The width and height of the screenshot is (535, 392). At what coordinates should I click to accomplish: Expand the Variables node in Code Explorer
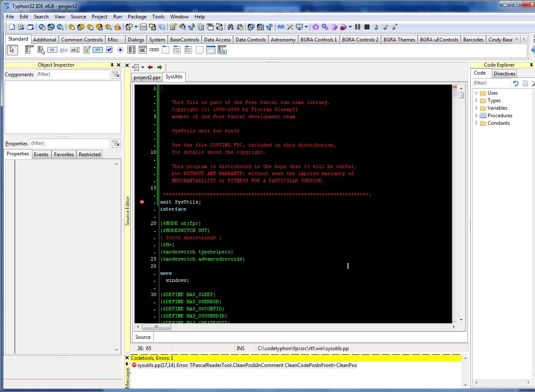tap(476, 108)
